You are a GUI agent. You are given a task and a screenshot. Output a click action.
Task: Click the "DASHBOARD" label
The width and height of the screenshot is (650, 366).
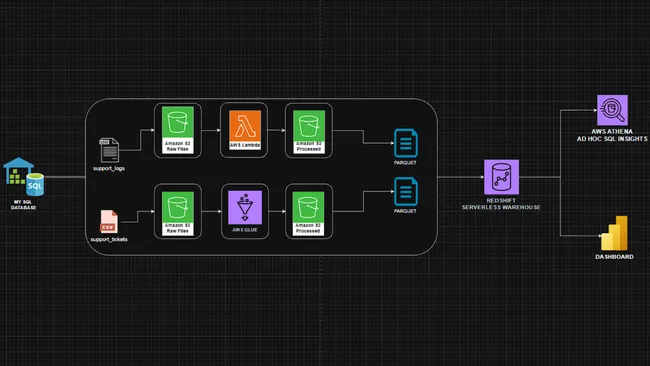[614, 257]
